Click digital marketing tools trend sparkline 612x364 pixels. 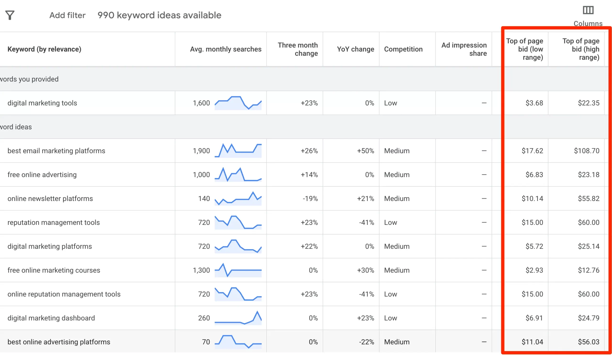click(238, 103)
